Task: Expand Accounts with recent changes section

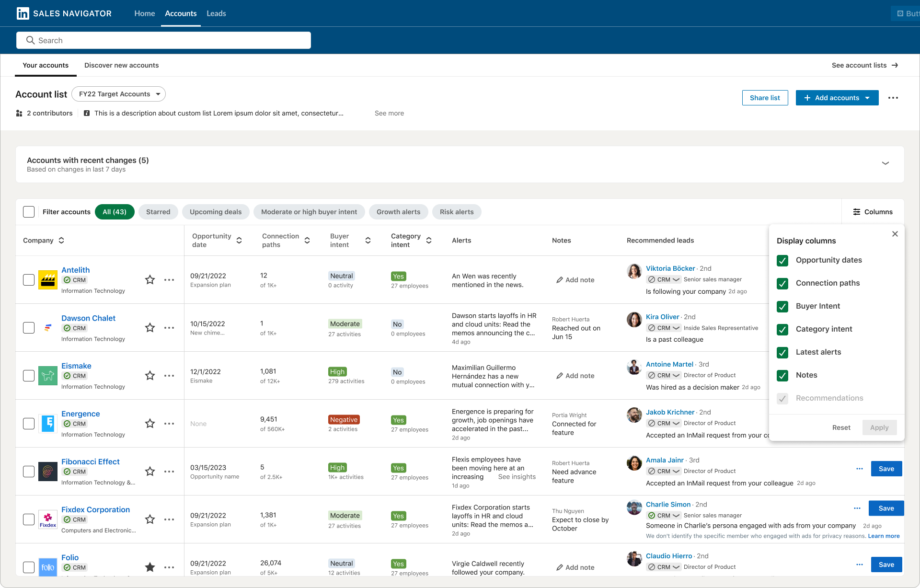Action: click(885, 163)
